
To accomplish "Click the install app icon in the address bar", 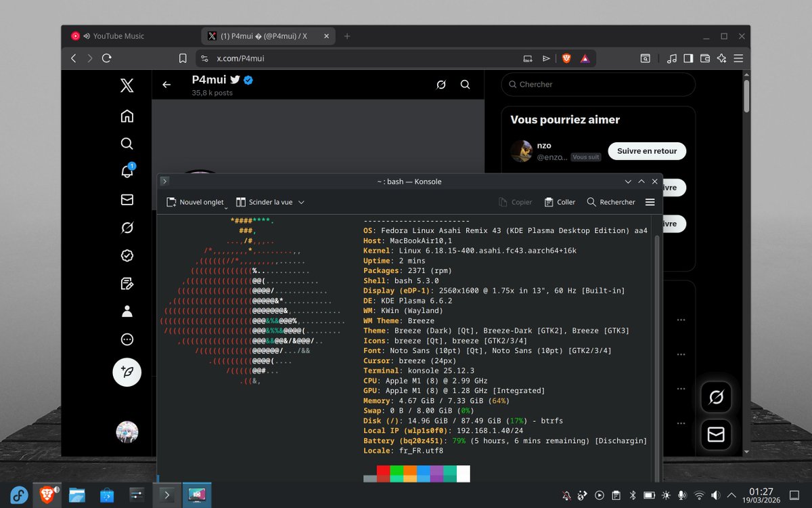I will pos(528,58).
